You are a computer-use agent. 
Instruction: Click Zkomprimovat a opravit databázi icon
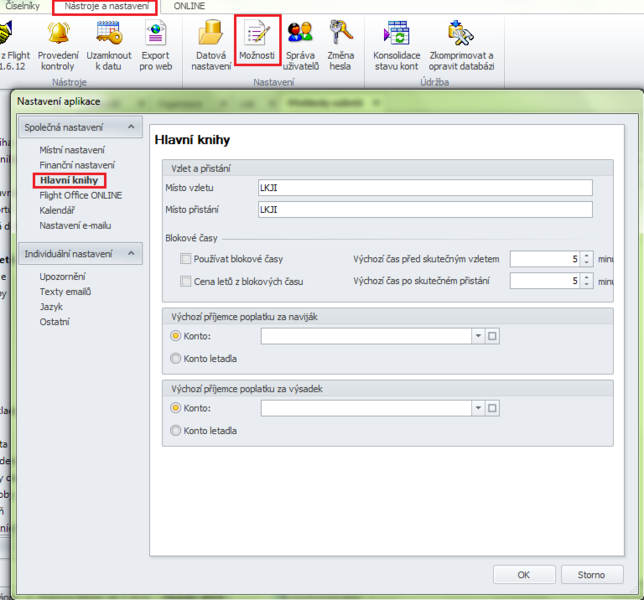[x=460, y=36]
